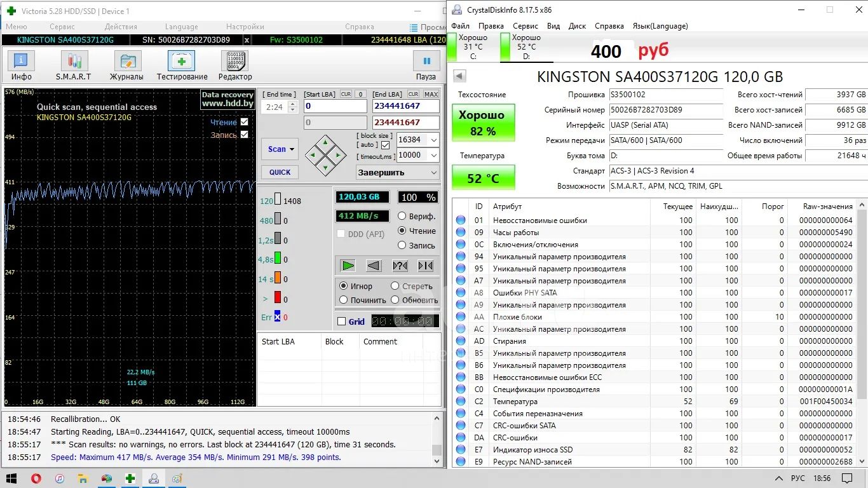
Task: Open the Scan dropdown button
Action: pyautogui.click(x=280, y=149)
